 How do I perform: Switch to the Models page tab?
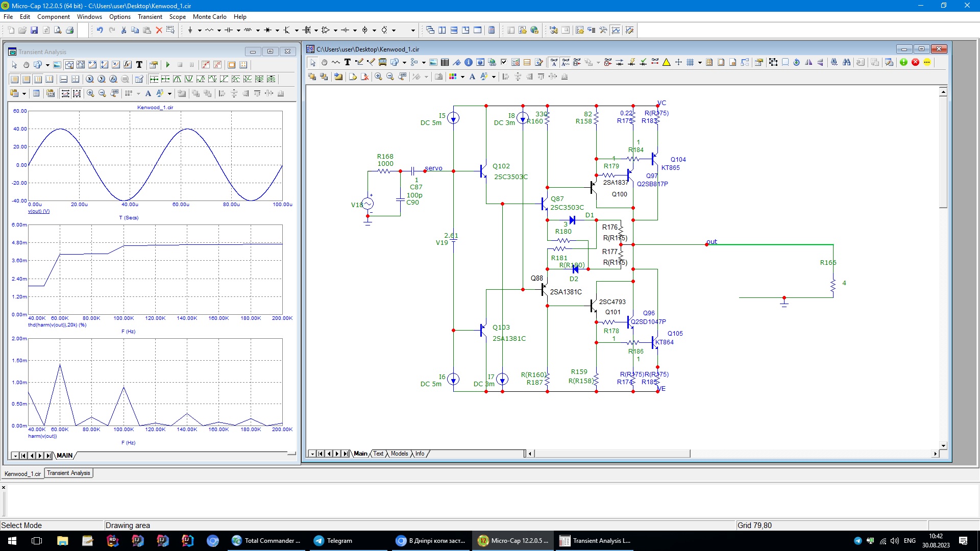click(x=399, y=454)
